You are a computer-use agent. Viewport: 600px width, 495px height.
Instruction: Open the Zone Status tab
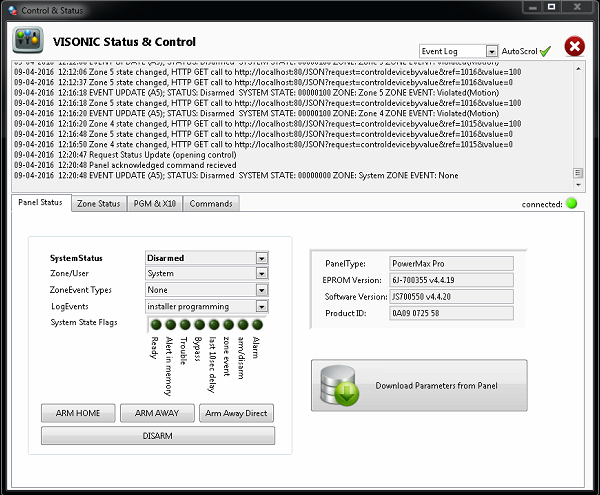click(99, 204)
